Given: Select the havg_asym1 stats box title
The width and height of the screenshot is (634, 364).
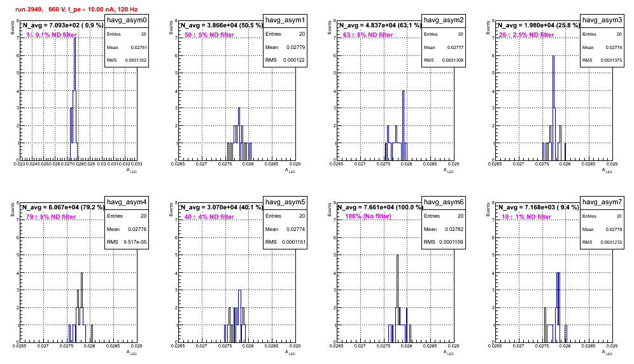Looking at the screenshot, I should point(285,20).
